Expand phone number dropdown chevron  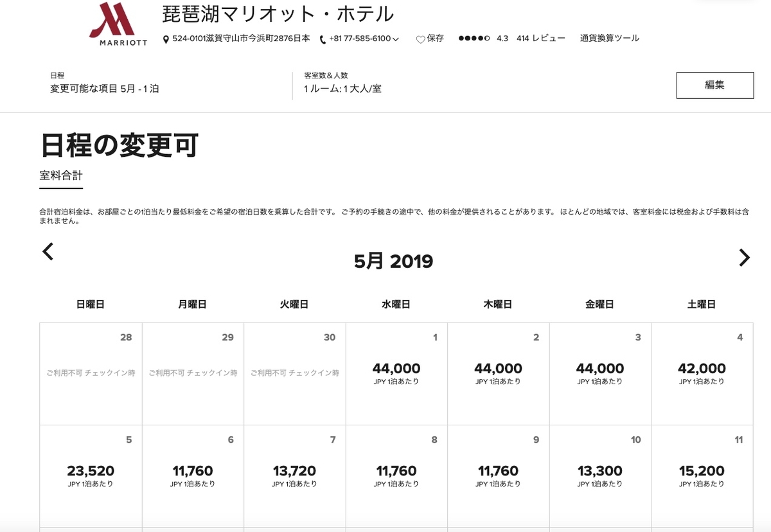[x=396, y=39]
